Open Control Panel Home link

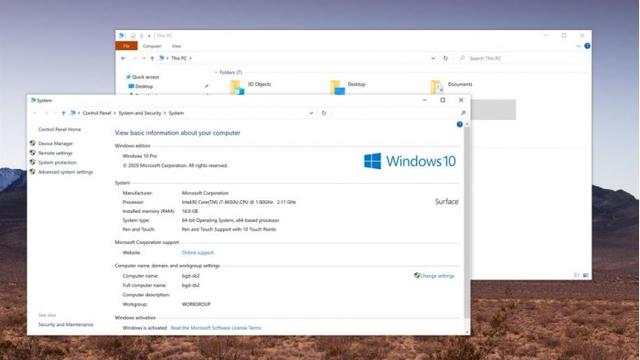pos(60,129)
